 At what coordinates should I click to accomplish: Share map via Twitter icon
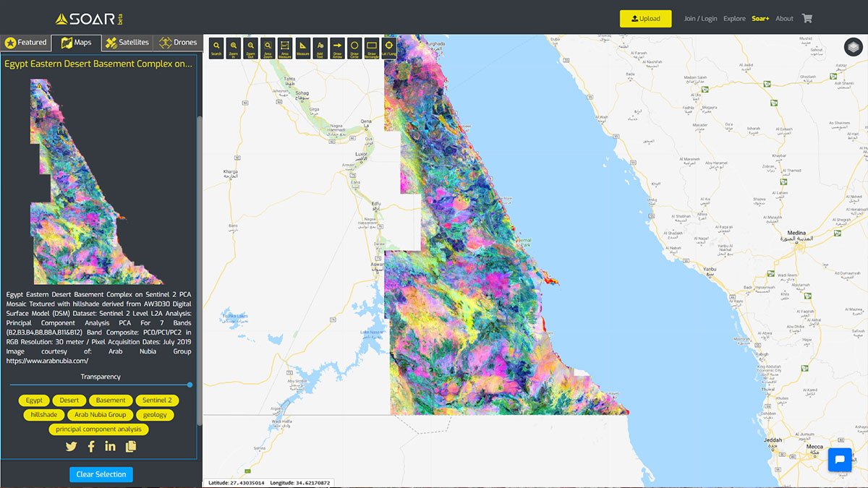pyautogui.click(x=71, y=446)
